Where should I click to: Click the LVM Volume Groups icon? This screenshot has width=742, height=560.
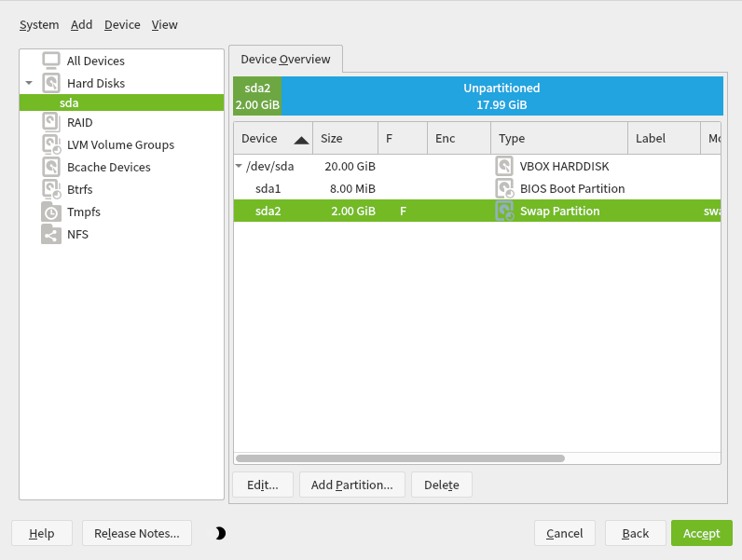coord(51,144)
